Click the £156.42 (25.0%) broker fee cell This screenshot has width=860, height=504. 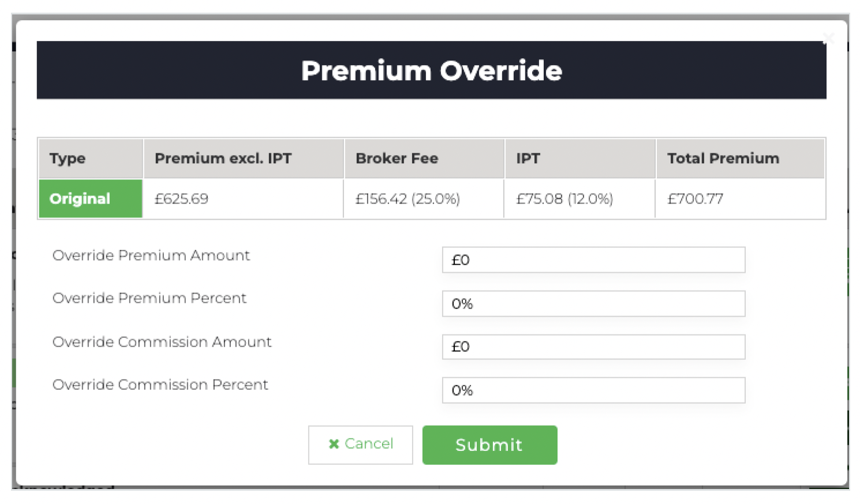click(x=407, y=199)
